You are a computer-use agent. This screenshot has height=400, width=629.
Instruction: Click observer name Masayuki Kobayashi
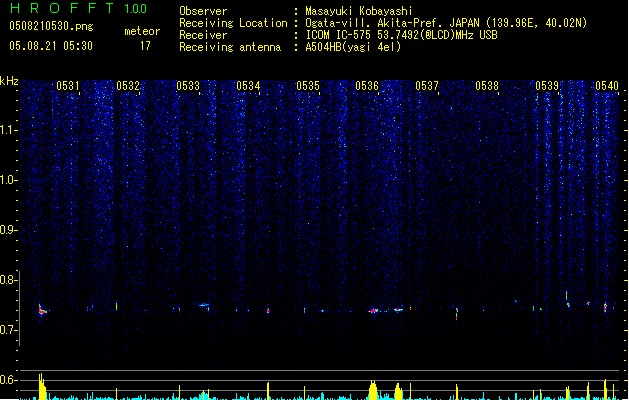coord(359,11)
